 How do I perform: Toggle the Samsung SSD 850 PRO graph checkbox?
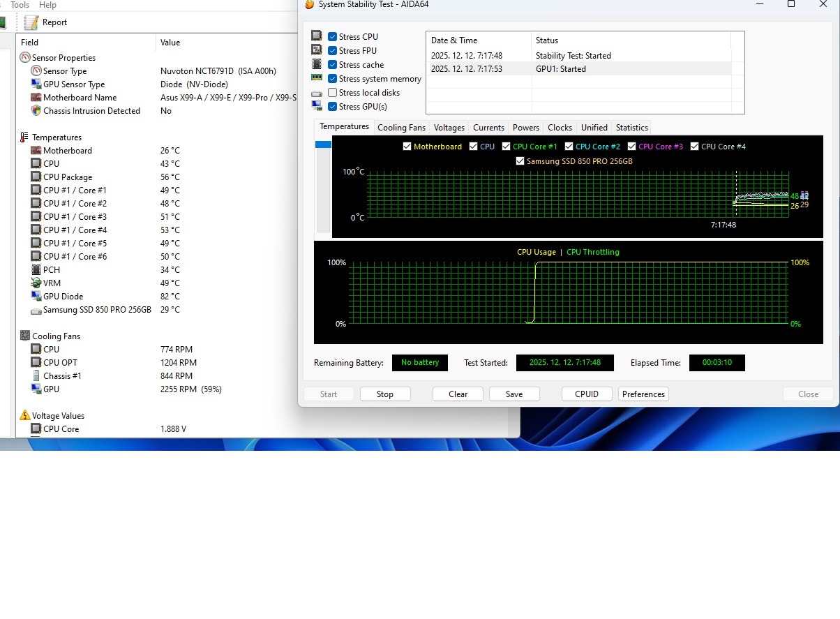click(x=520, y=161)
